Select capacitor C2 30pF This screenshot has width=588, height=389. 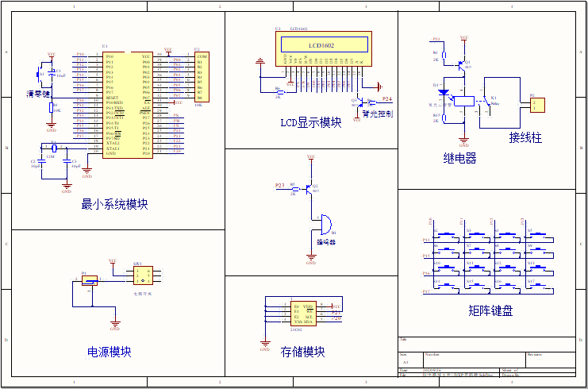[x=41, y=162]
